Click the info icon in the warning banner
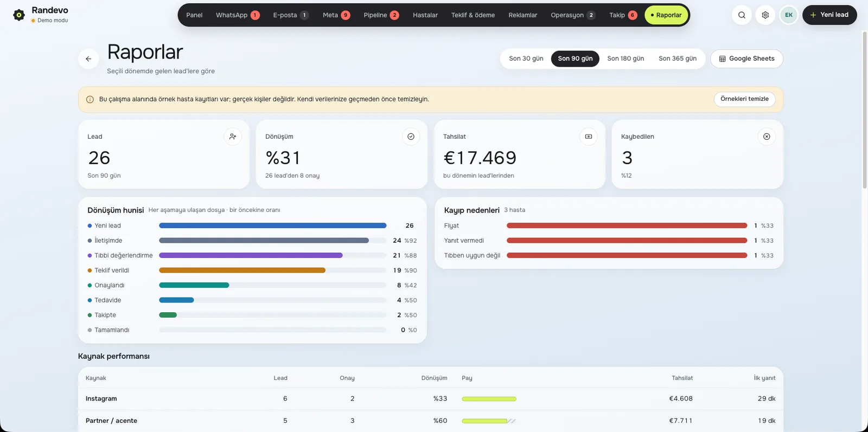Image resolution: width=868 pixels, height=432 pixels. pos(90,100)
